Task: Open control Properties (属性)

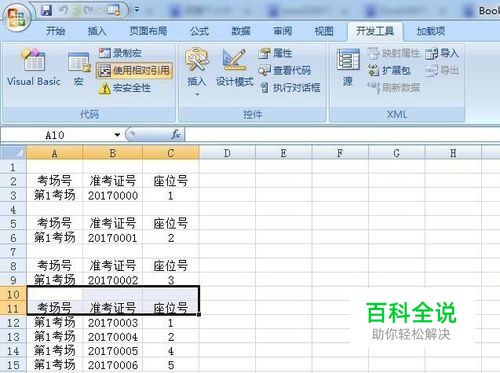Action: click(x=276, y=53)
